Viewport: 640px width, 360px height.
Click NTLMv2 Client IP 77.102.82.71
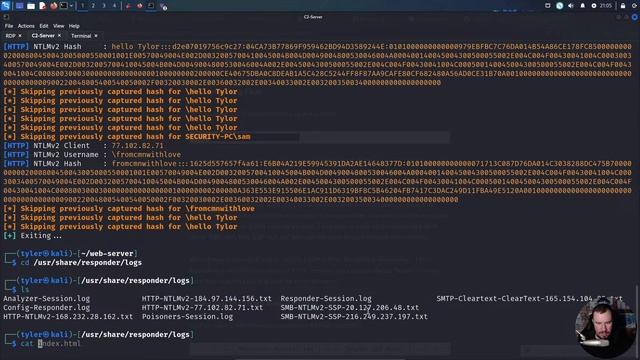[x=138, y=145]
